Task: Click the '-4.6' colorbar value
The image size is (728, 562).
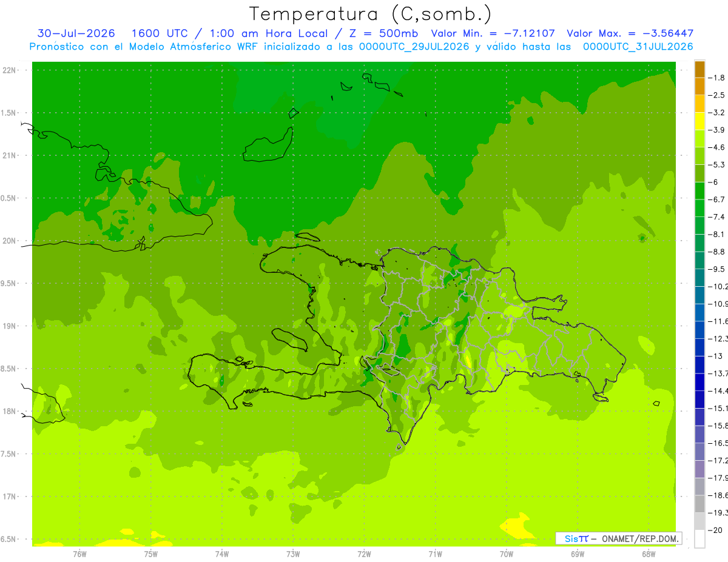Action: (716, 147)
